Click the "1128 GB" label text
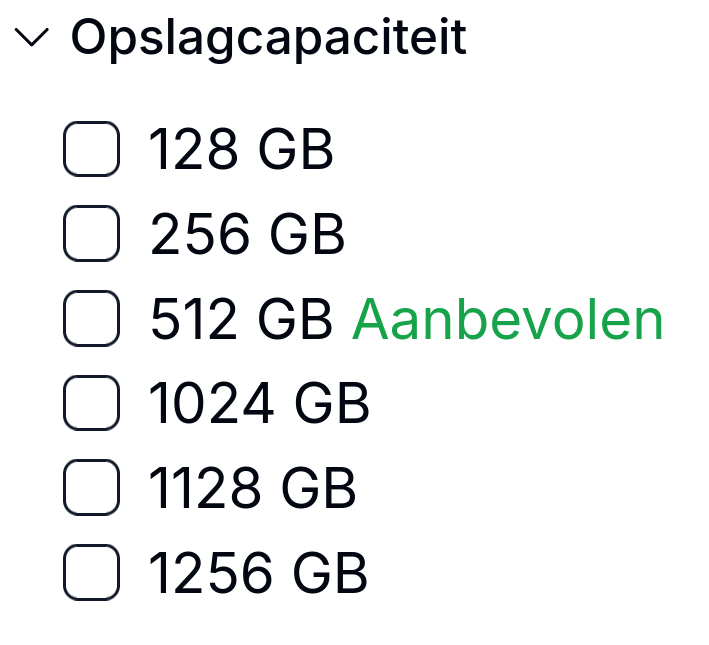Image resolution: width=709 pixels, height=645 pixels. [x=252, y=490]
